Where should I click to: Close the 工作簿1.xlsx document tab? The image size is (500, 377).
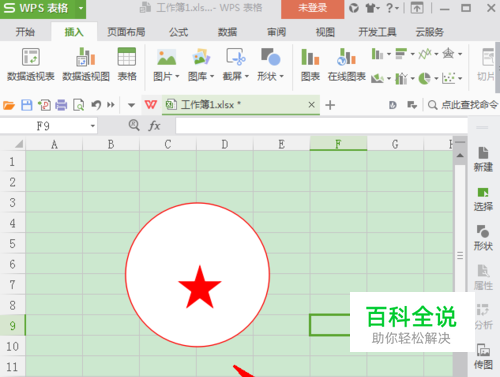[x=312, y=105]
